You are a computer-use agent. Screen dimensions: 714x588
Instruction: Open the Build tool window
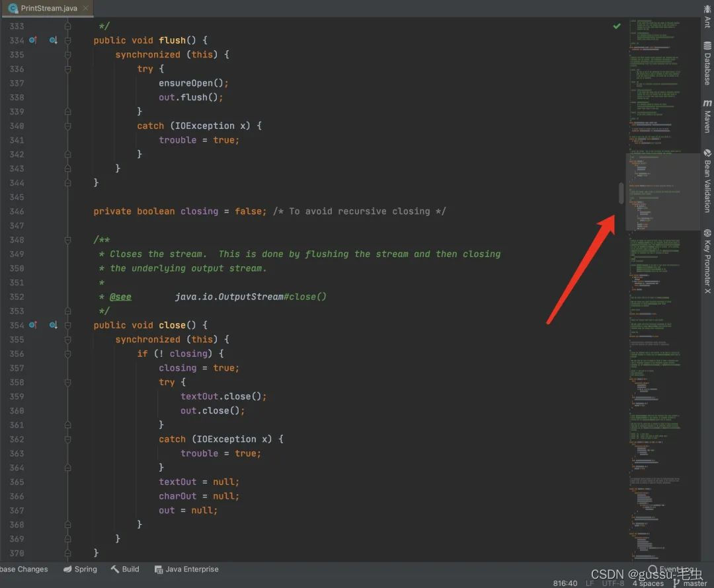[x=125, y=570]
